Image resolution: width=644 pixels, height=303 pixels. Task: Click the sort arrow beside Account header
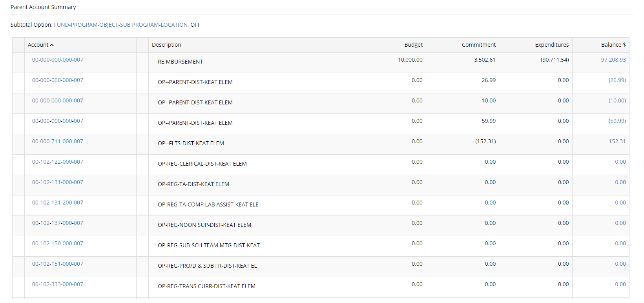point(52,45)
